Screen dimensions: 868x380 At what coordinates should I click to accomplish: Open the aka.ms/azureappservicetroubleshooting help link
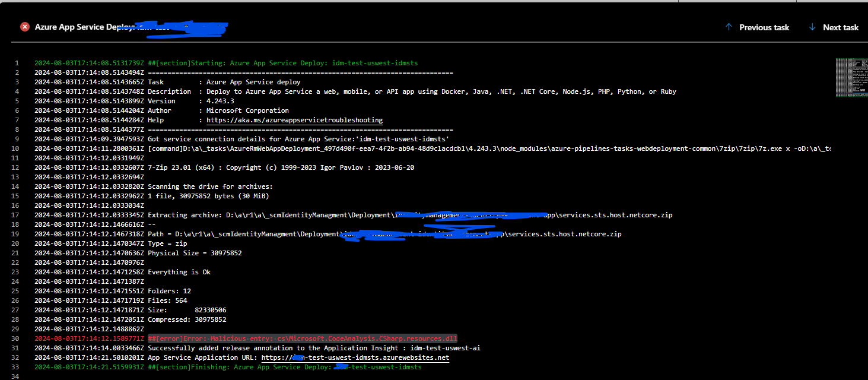point(294,120)
